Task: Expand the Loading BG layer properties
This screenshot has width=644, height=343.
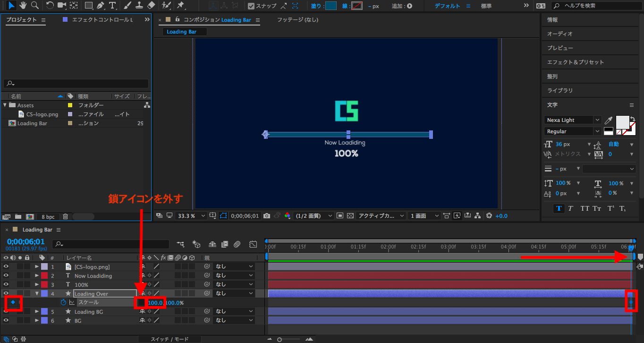Action: 37,312
